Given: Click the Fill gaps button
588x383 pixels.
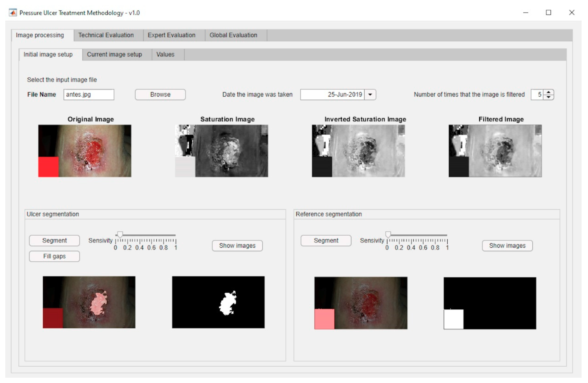Looking at the screenshot, I should (x=54, y=256).
